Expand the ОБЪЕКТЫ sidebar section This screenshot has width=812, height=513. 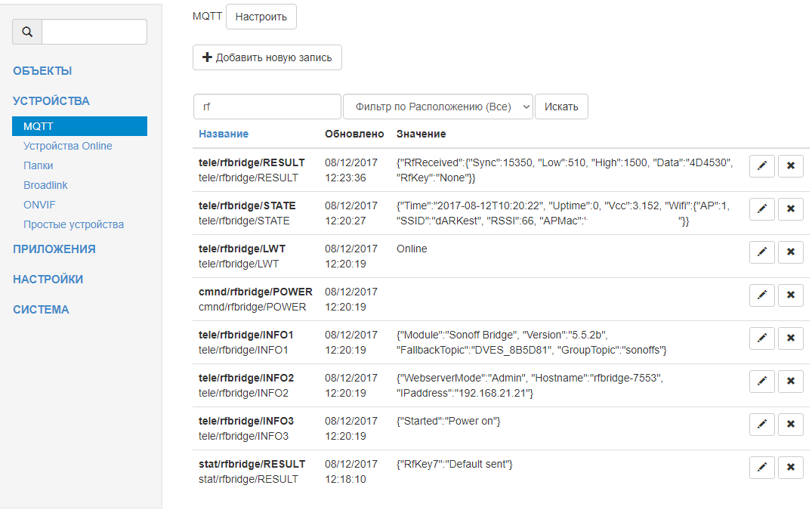click(x=42, y=71)
